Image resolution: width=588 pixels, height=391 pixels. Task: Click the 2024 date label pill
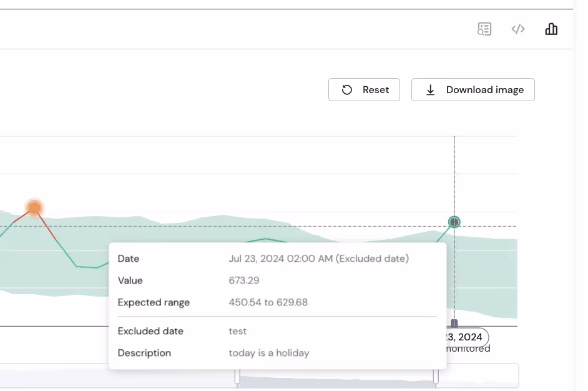tap(468, 337)
